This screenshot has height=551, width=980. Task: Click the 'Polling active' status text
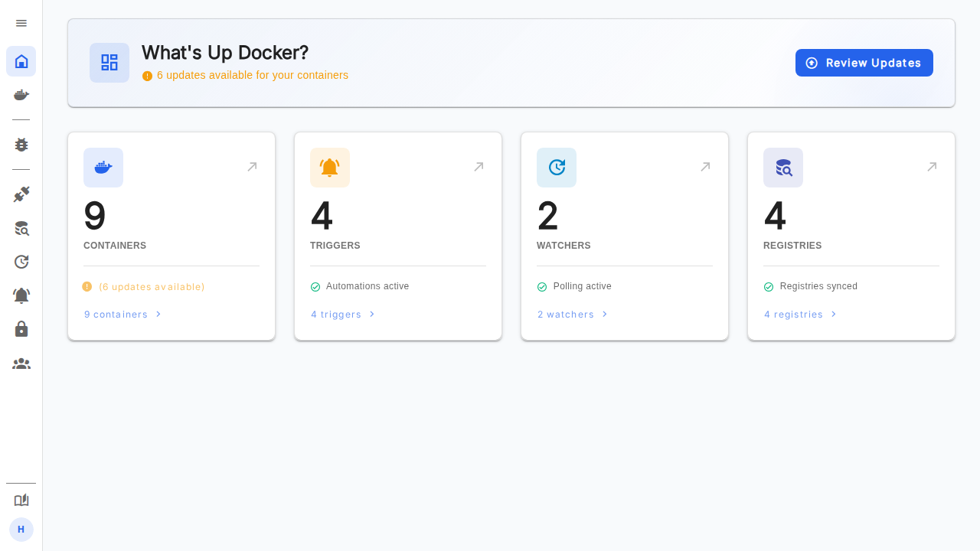(x=583, y=286)
